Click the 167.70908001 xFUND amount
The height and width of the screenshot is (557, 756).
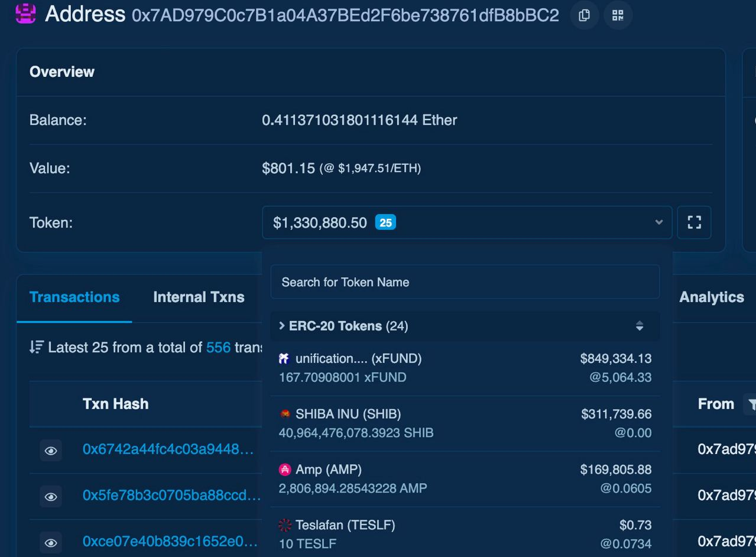coord(342,377)
